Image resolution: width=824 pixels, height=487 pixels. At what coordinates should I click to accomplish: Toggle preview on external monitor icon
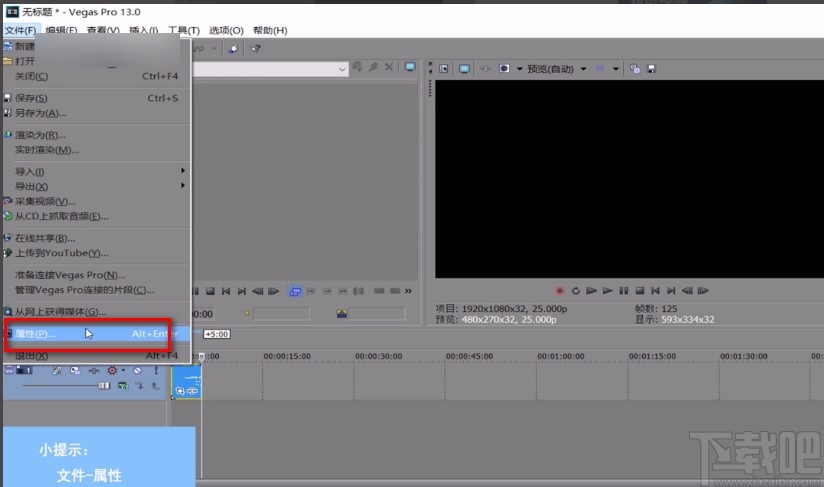click(464, 69)
